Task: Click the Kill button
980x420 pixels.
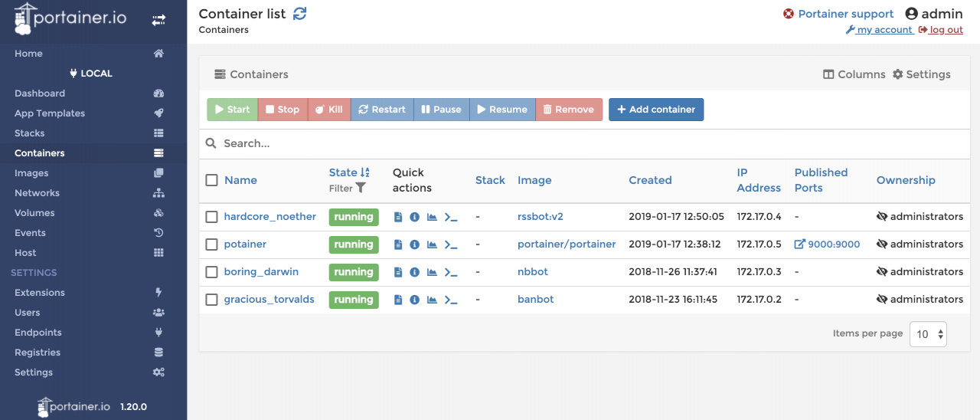Action: (x=329, y=110)
